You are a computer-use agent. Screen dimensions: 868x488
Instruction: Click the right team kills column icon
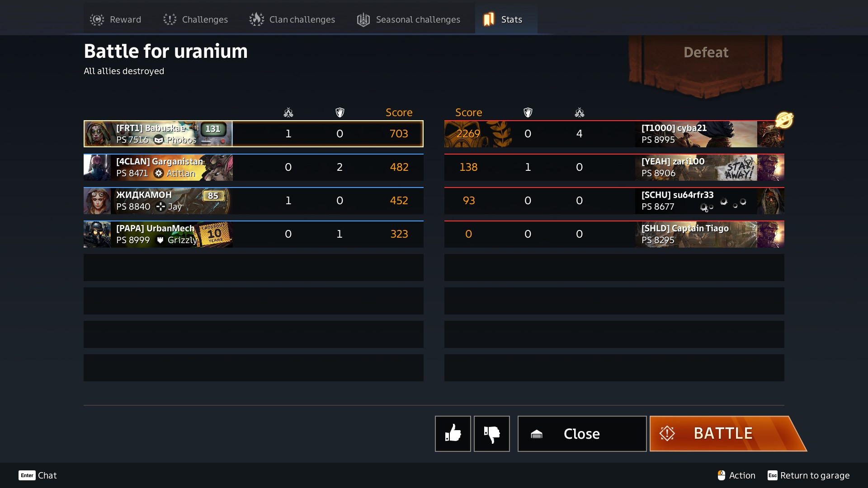580,113
